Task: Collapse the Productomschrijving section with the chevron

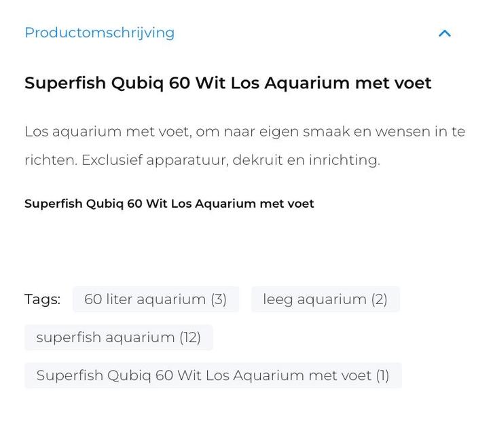Action: click(x=445, y=33)
